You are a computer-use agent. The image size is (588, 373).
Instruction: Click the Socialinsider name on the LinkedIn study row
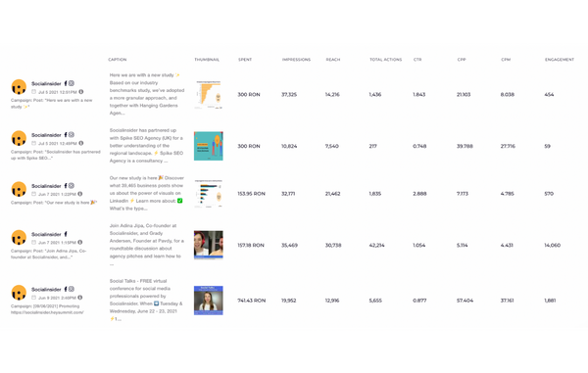coord(46,186)
